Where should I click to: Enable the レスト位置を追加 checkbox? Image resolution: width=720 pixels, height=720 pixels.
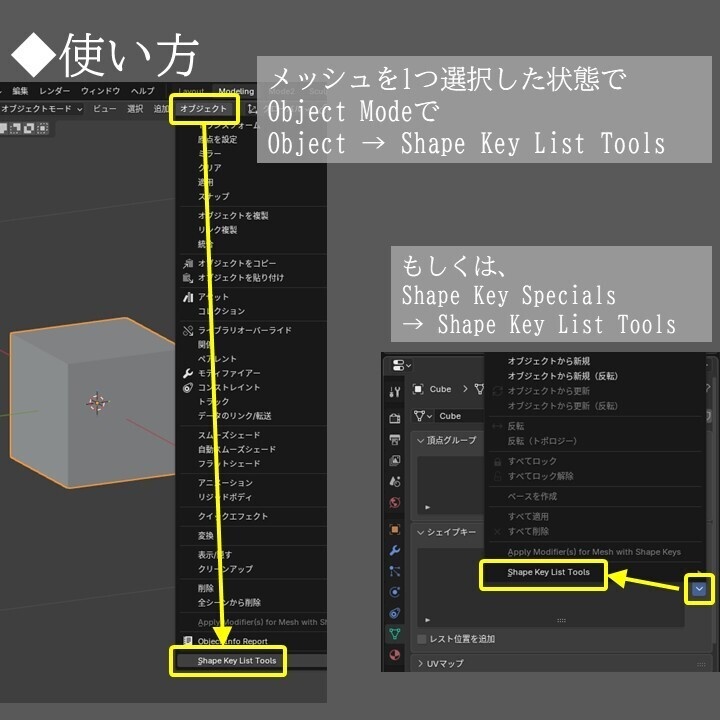point(422,639)
